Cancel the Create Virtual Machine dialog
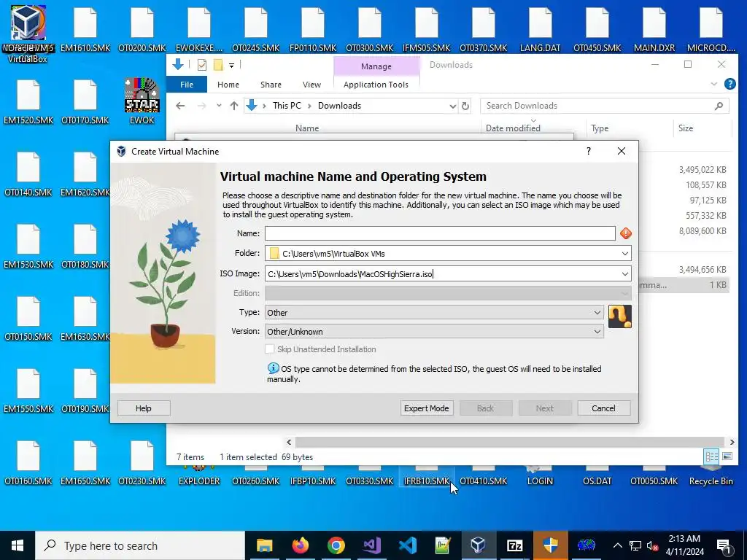The image size is (747, 560). coord(603,408)
